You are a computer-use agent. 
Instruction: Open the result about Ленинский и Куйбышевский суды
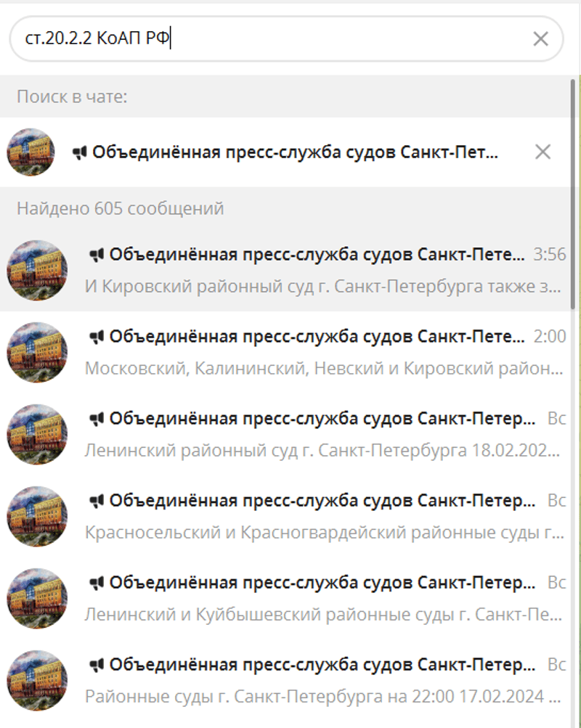(x=285, y=599)
